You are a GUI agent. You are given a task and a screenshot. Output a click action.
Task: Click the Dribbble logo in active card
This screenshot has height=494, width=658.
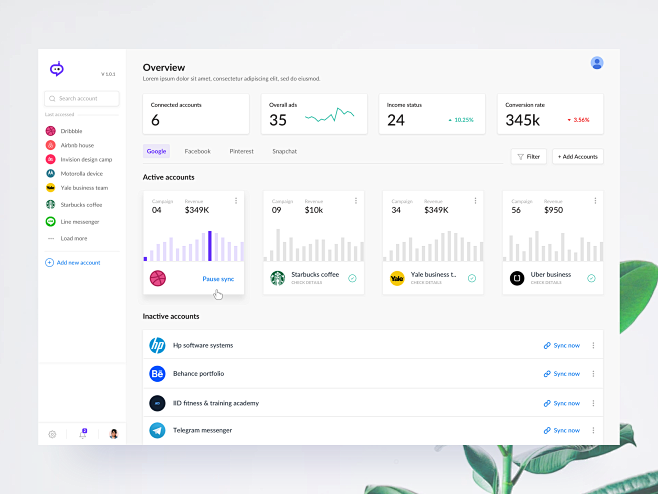pos(158,278)
